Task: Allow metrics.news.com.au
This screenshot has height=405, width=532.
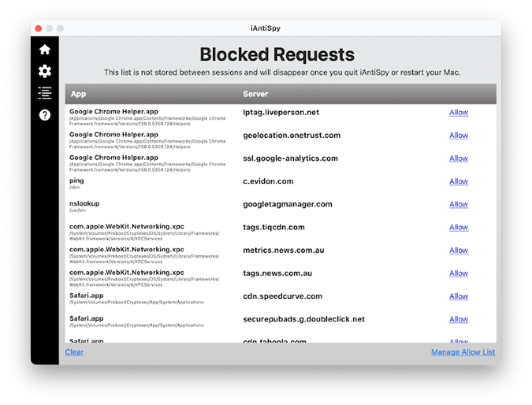Action: [x=458, y=250]
